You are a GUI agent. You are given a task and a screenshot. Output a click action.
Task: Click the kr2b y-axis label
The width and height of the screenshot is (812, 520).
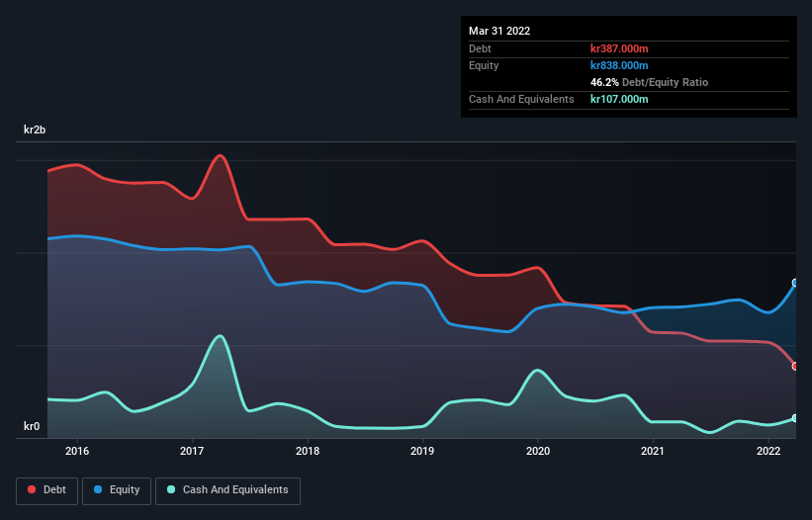click(x=35, y=130)
